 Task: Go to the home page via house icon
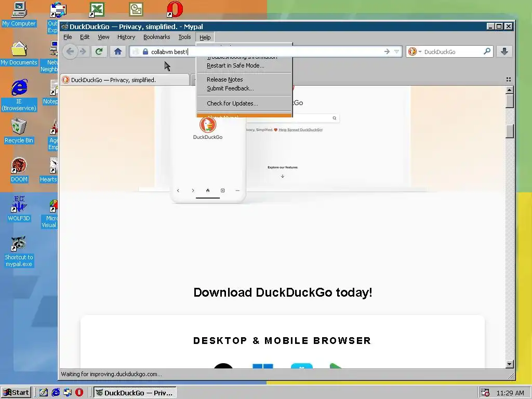click(x=118, y=51)
